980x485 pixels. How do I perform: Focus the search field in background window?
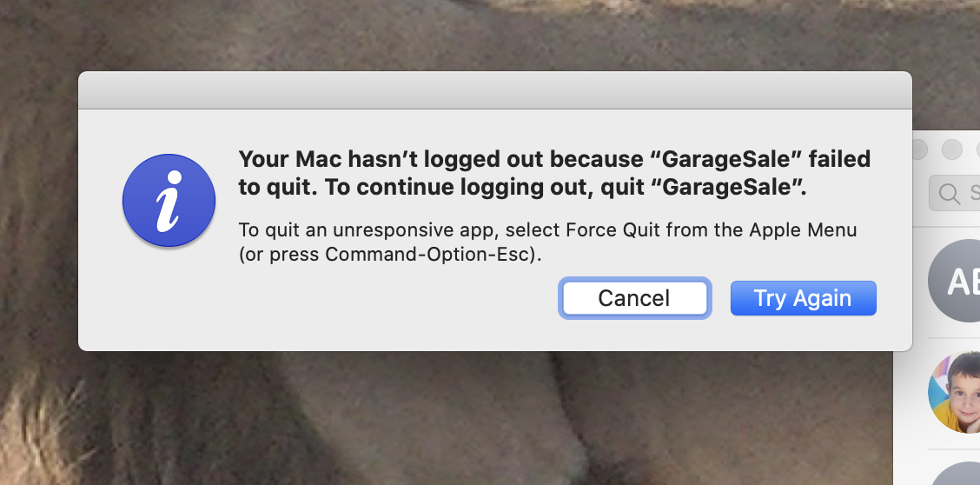coord(955,193)
